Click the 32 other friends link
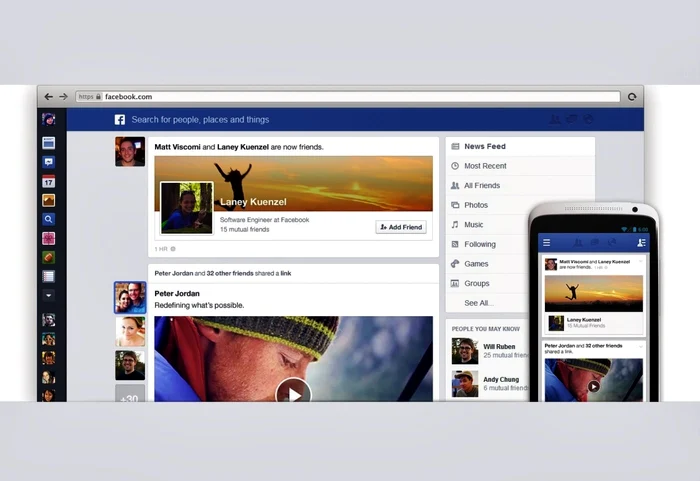 pos(230,273)
